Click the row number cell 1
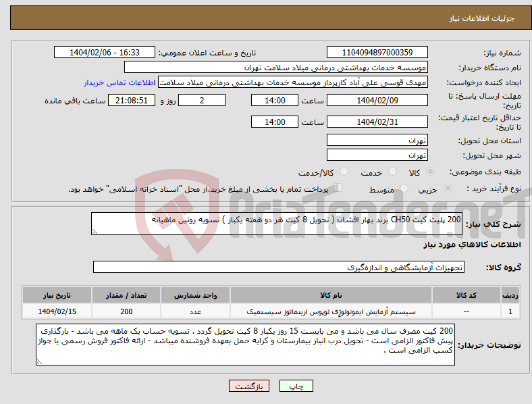Image resolution: width=532 pixels, height=404 pixels. (x=510, y=311)
